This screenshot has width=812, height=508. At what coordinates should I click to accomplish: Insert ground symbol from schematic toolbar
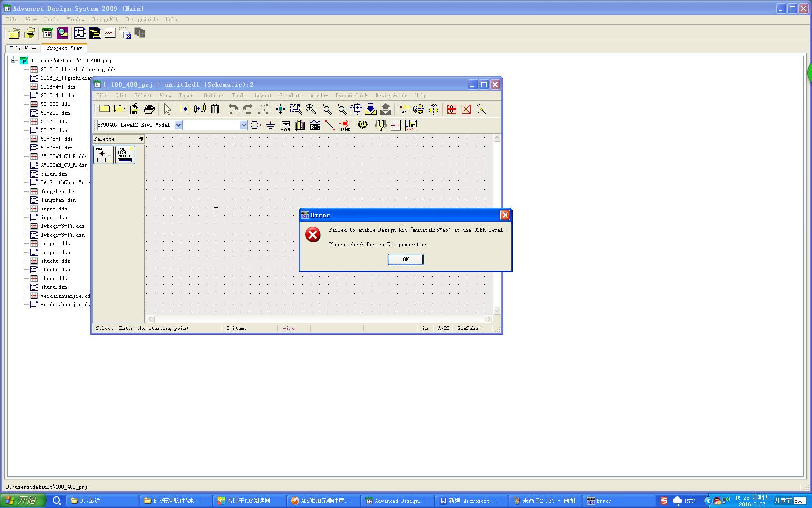270,125
